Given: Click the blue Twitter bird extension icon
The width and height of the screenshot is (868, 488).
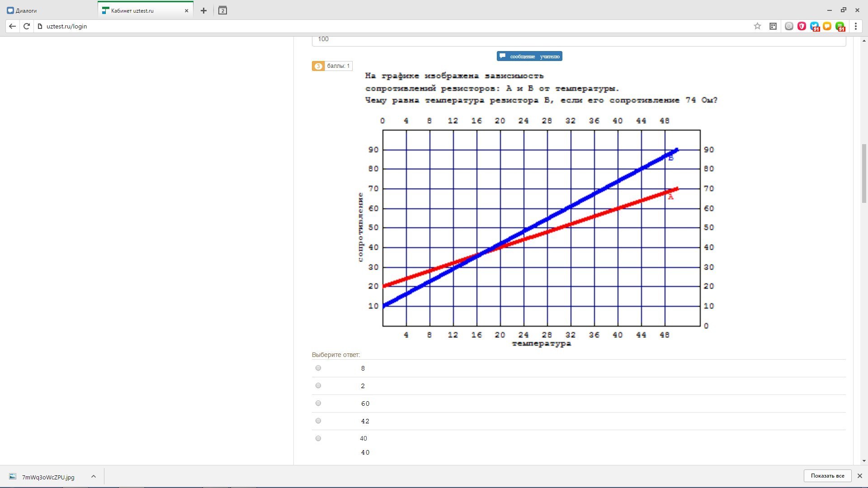Looking at the screenshot, I should pyautogui.click(x=814, y=26).
